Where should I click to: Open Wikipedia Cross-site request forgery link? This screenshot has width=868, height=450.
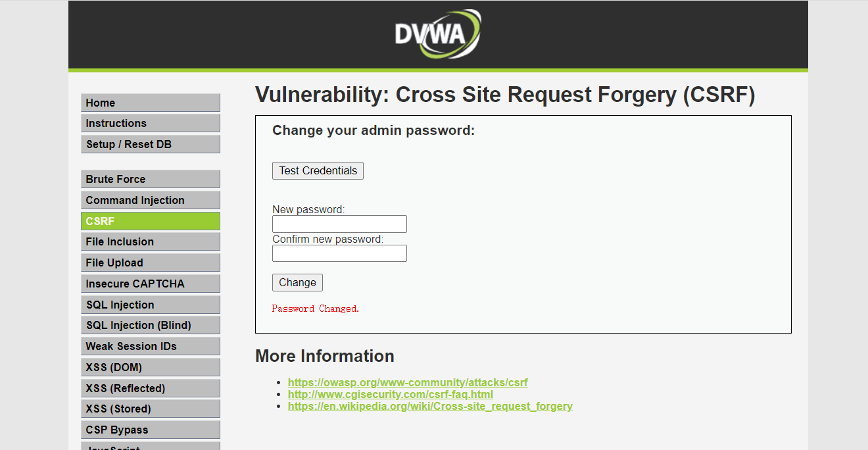pos(430,406)
